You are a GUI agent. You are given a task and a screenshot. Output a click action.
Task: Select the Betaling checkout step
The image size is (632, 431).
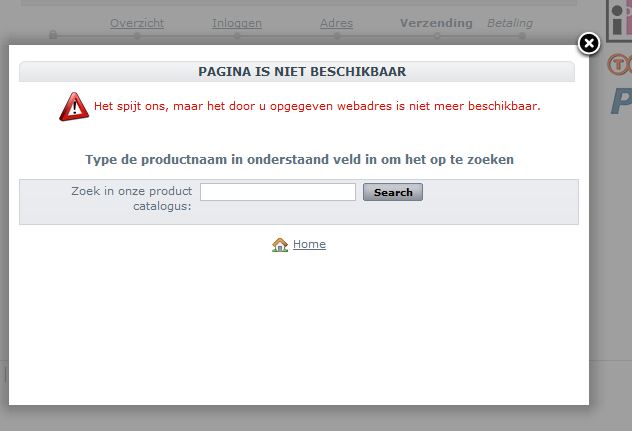tap(510, 23)
